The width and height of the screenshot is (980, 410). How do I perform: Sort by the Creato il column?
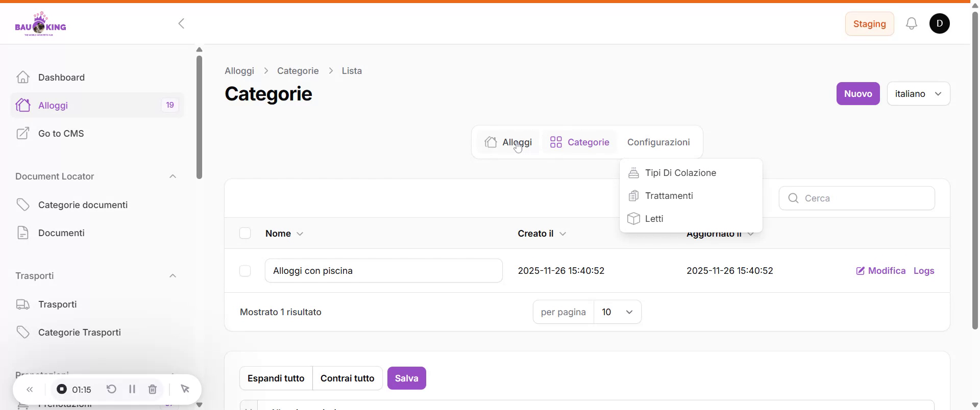pyautogui.click(x=542, y=234)
